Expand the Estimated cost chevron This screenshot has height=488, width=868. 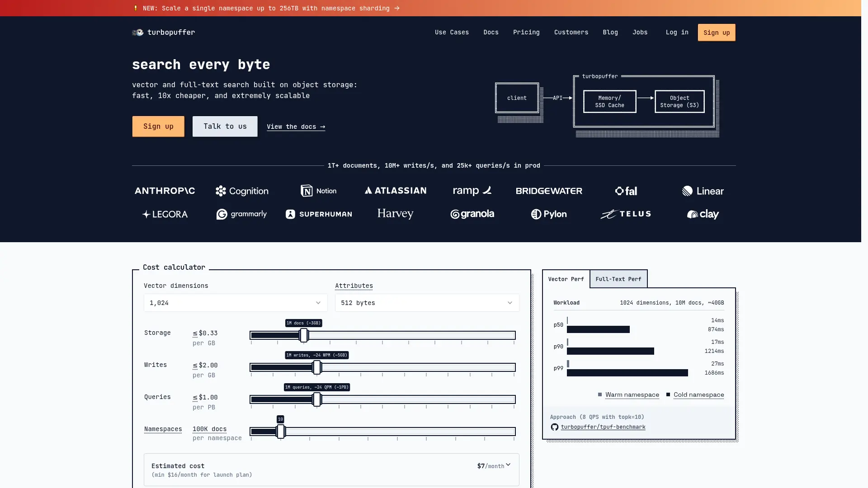(x=508, y=465)
